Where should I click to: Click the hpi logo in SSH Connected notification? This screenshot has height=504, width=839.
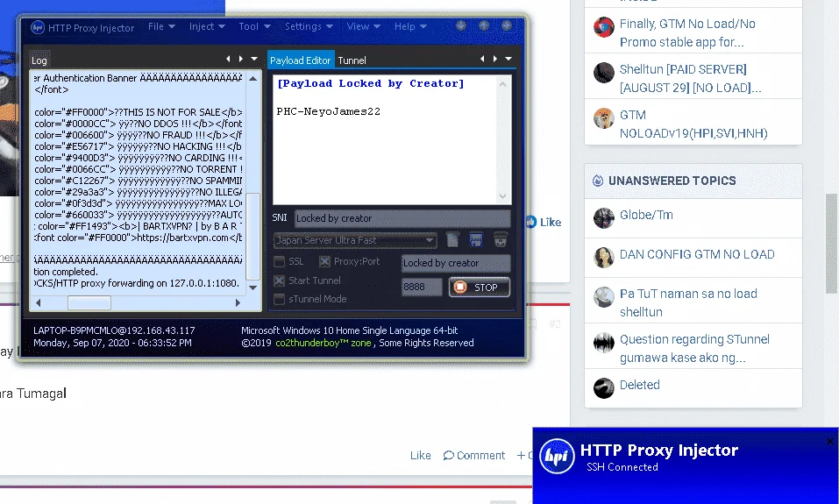(x=557, y=457)
